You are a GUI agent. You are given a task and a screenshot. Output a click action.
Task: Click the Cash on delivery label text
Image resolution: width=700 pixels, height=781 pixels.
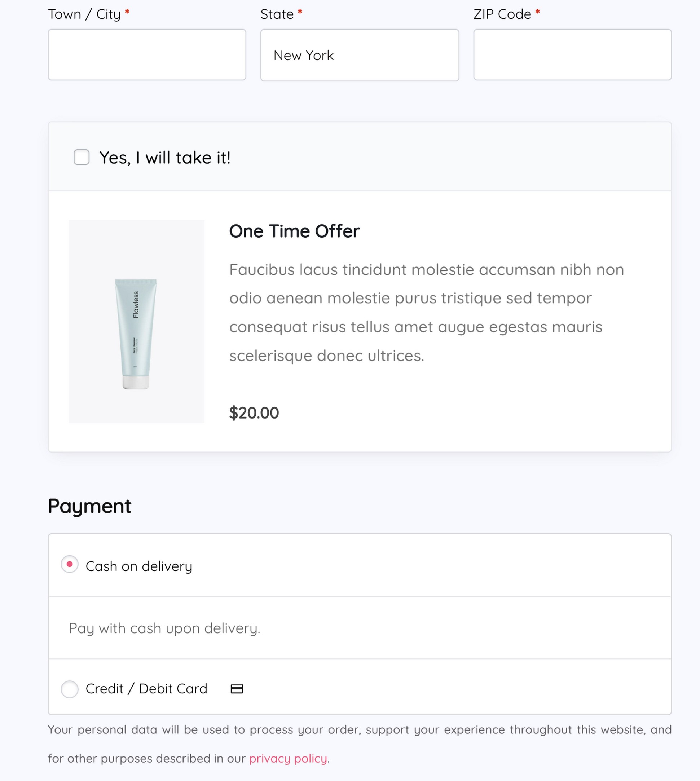point(139,566)
